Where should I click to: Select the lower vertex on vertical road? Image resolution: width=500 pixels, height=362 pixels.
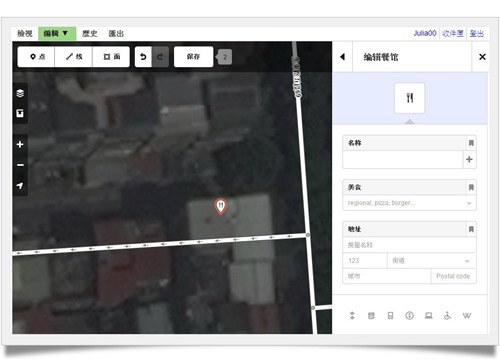(x=313, y=308)
